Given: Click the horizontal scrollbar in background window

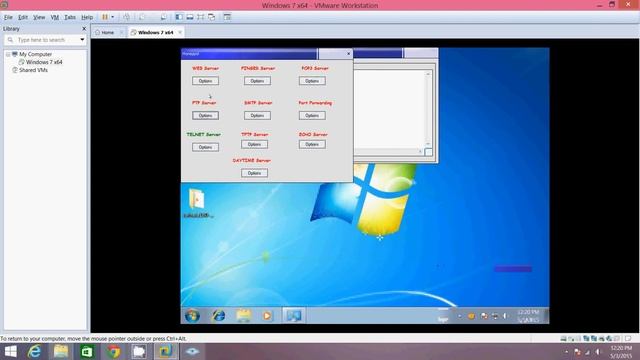Looking at the screenshot, I should click(x=388, y=151).
